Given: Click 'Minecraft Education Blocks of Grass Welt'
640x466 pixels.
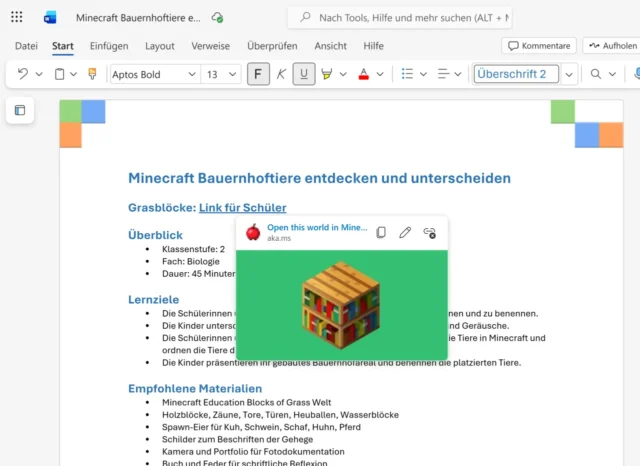Looking at the screenshot, I should [x=247, y=402].
